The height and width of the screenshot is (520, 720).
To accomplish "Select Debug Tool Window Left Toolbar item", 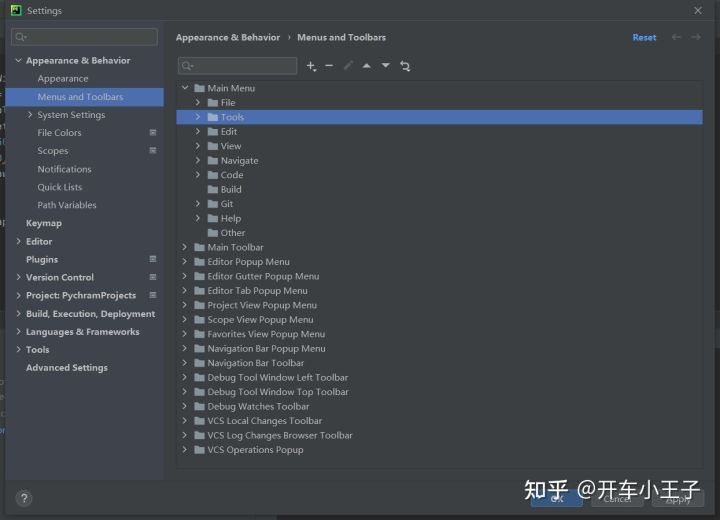I will coord(277,378).
